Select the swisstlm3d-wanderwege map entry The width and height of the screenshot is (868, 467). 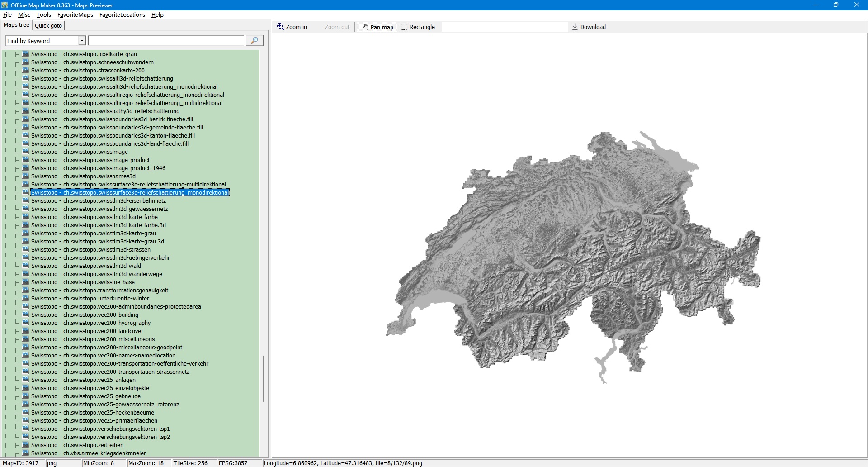pyautogui.click(x=96, y=274)
